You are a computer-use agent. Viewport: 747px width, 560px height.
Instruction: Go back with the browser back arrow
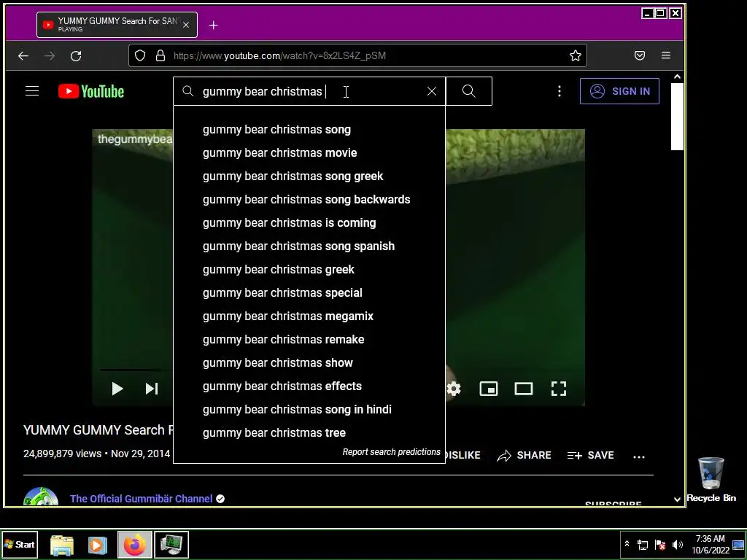(23, 55)
